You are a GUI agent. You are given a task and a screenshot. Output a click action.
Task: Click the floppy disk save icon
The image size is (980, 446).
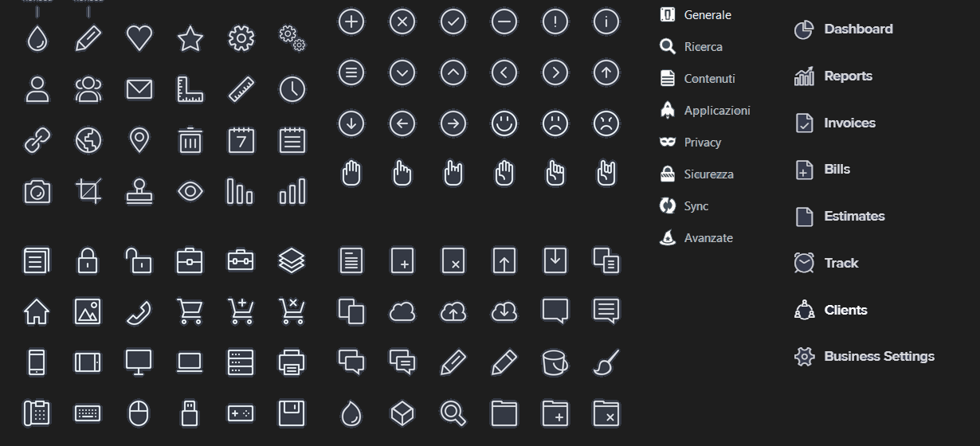[292, 413]
